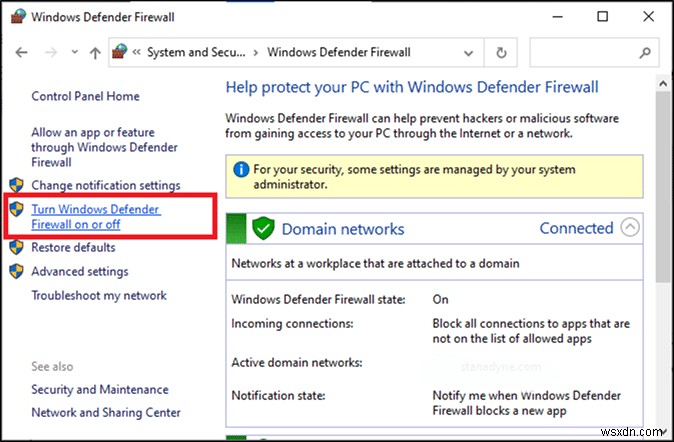The width and height of the screenshot is (674, 442).
Task: Collapse the Domain networks section
Action: (629, 228)
